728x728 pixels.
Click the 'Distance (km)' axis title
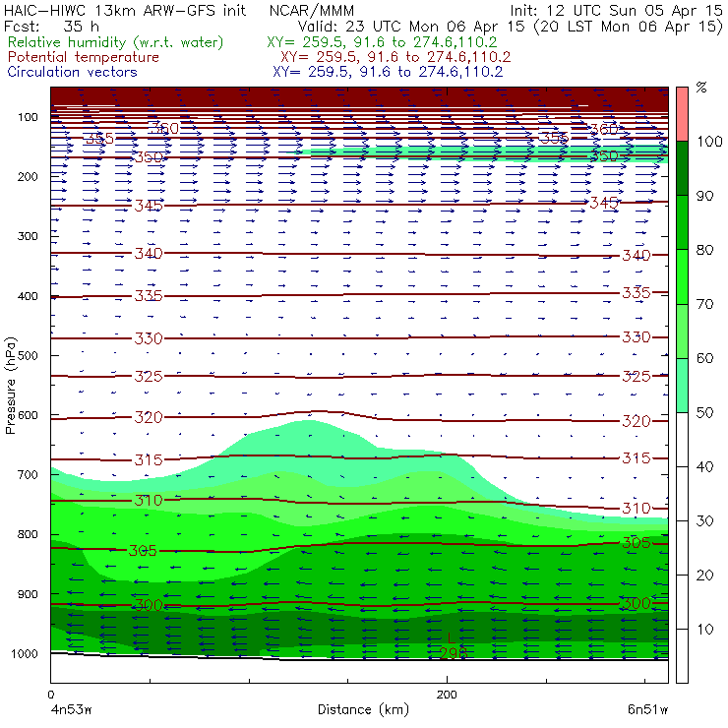pyautogui.click(x=363, y=709)
